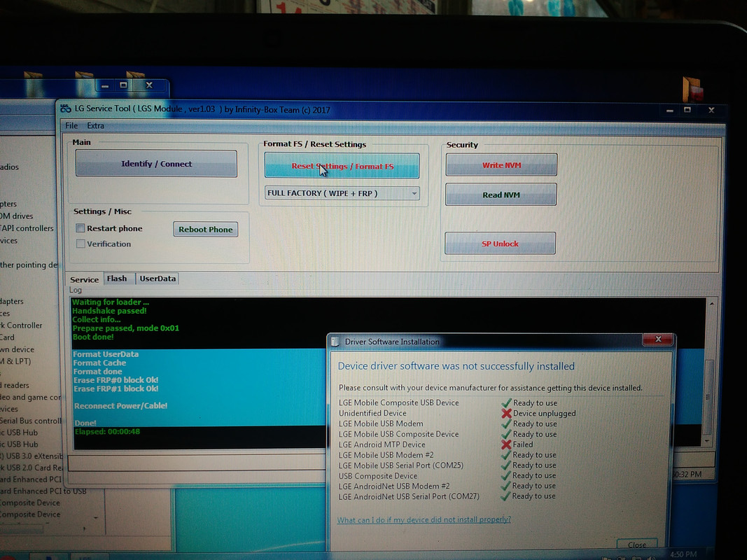Viewport: 747px width, 560px height.
Task: Click the Close button in driver dialog
Action: 637,545
